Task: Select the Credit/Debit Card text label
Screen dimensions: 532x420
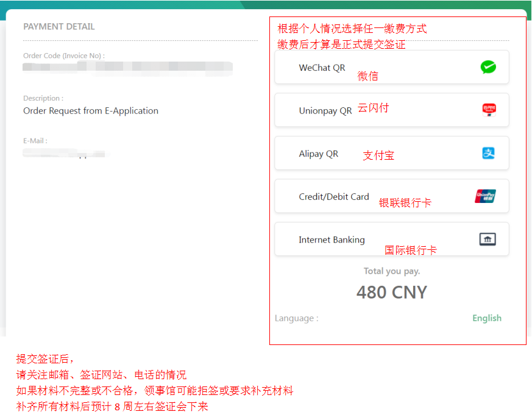Action: point(333,197)
